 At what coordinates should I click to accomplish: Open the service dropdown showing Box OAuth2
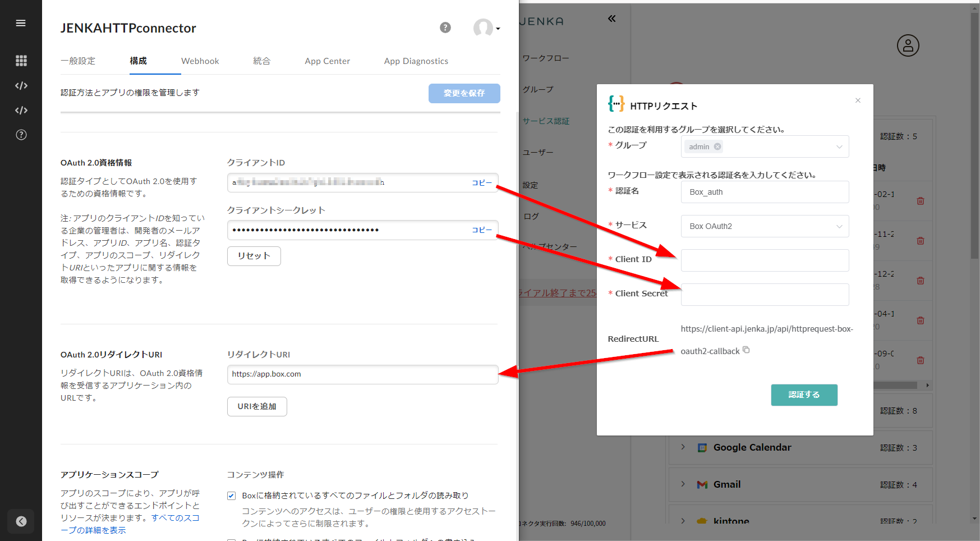pos(765,226)
